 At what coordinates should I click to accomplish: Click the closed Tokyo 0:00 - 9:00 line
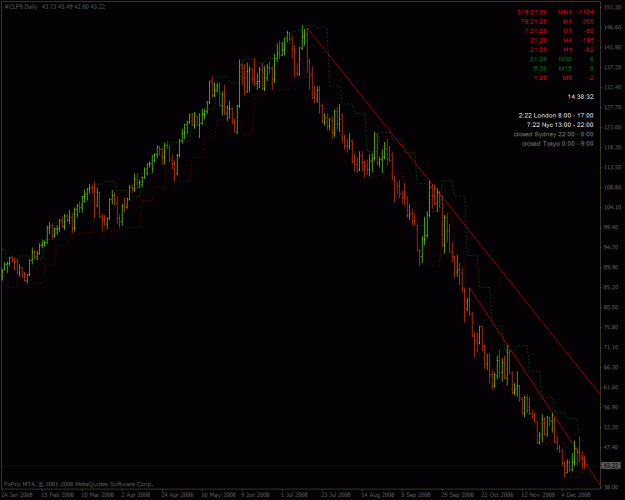pyautogui.click(x=558, y=144)
